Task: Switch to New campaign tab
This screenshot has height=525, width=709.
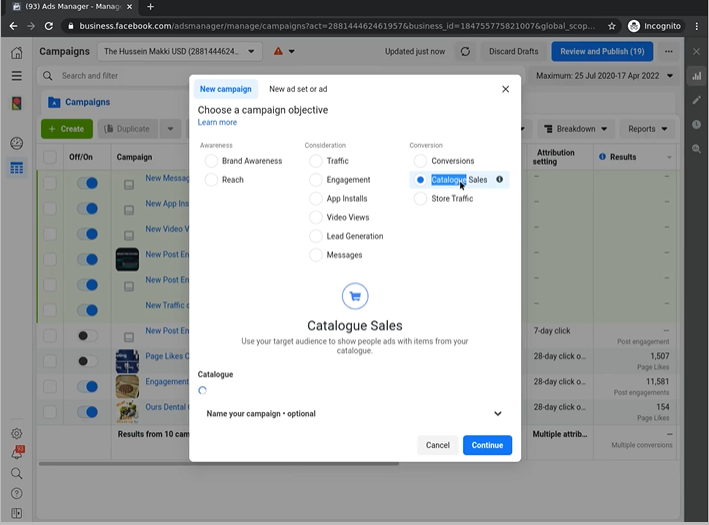Action: pos(226,89)
